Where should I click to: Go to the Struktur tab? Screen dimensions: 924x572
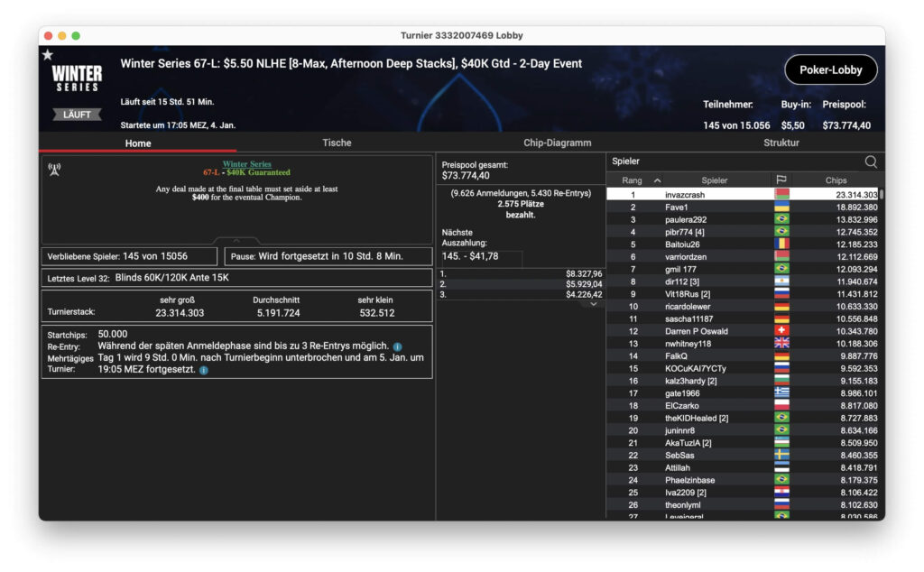(x=781, y=143)
